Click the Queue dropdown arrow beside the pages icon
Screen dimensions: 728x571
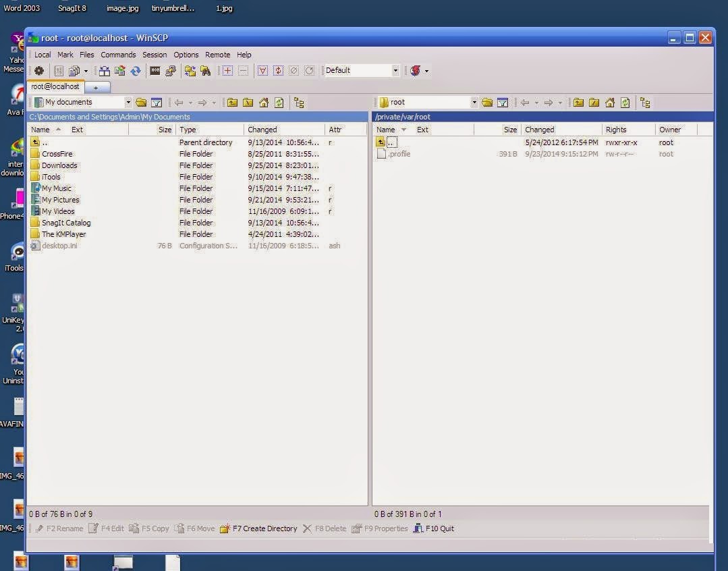tap(86, 71)
